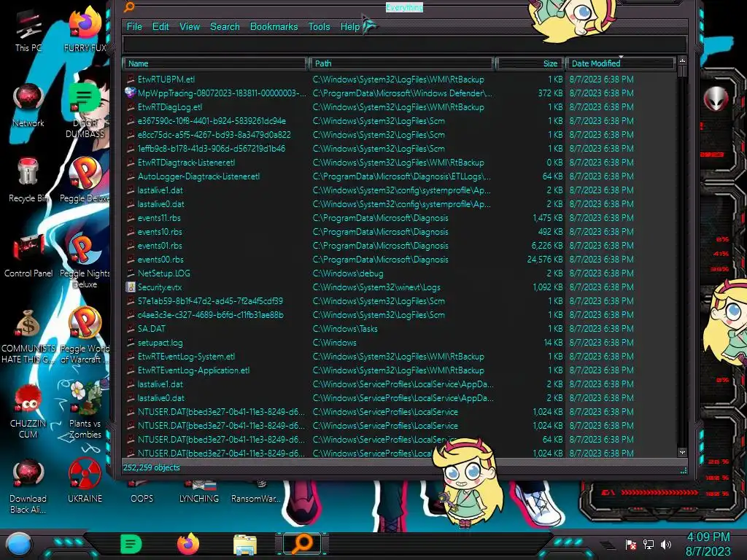Open the Peggle Nights Deluxe icon
747x560 pixels.
(85, 261)
